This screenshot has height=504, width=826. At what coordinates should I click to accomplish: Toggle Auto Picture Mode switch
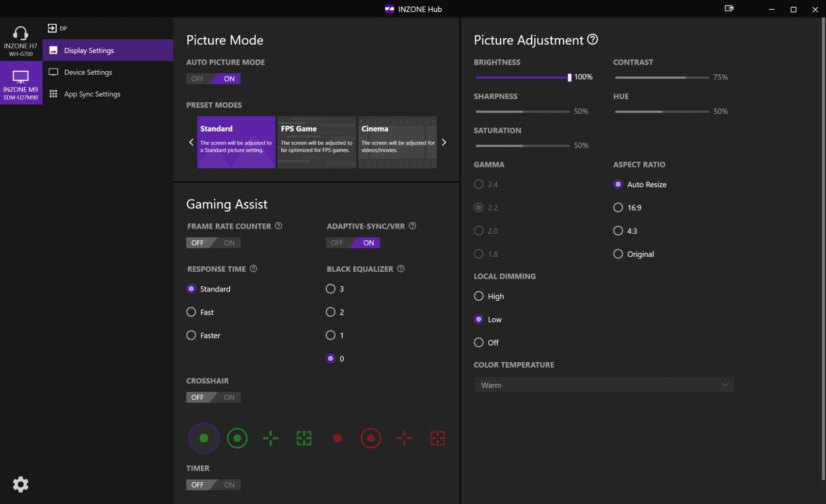coord(213,79)
